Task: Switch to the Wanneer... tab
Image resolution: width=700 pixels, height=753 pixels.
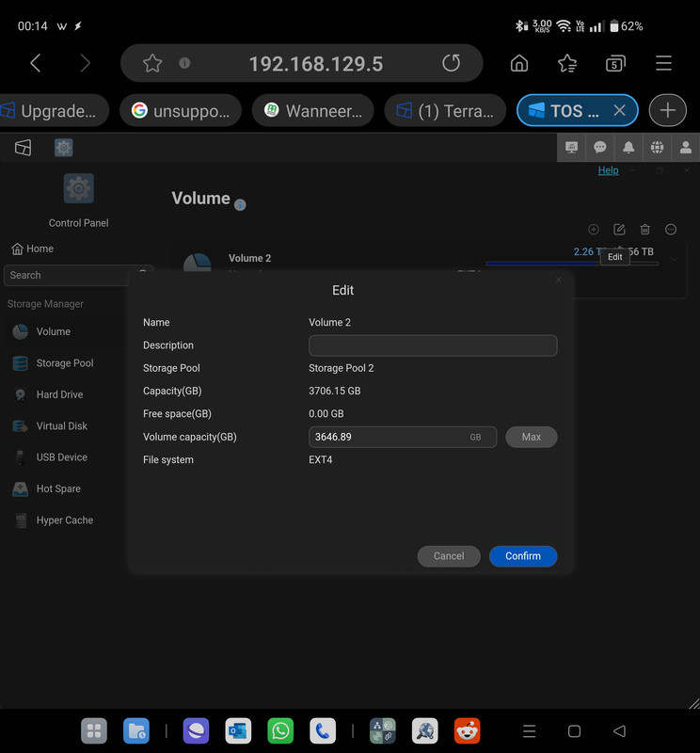Action: tap(313, 111)
